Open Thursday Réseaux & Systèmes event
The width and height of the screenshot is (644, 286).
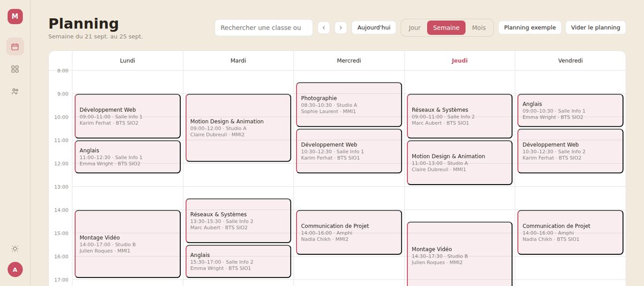pyautogui.click(x=459, y=116)
